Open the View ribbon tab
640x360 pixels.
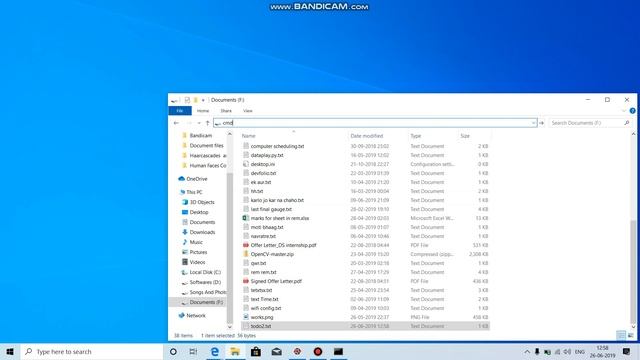(247, 111)
